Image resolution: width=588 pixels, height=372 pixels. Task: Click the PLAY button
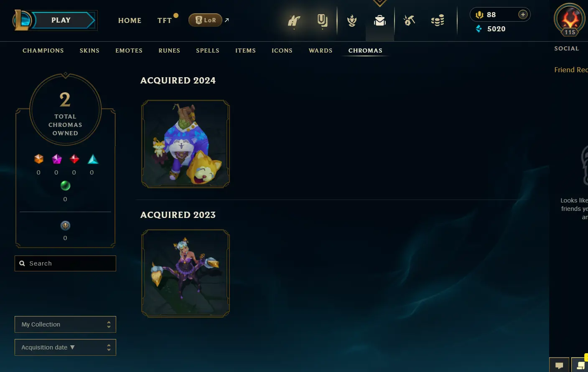(x=61, y=20)
